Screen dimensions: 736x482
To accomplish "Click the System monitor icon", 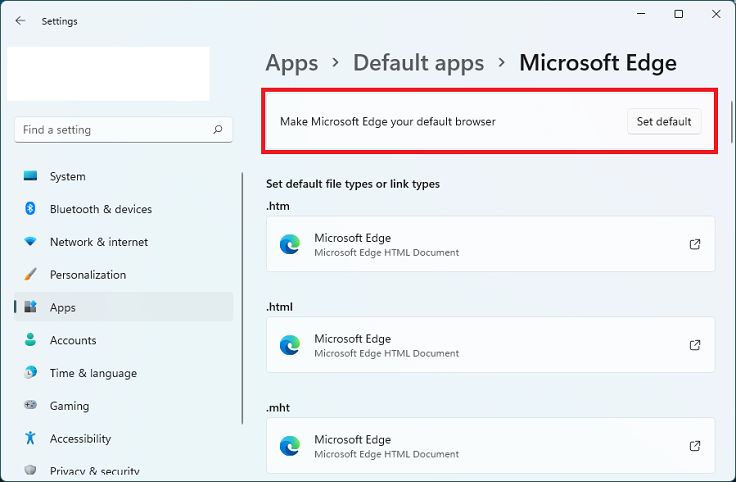I will (x=31, y=176).
